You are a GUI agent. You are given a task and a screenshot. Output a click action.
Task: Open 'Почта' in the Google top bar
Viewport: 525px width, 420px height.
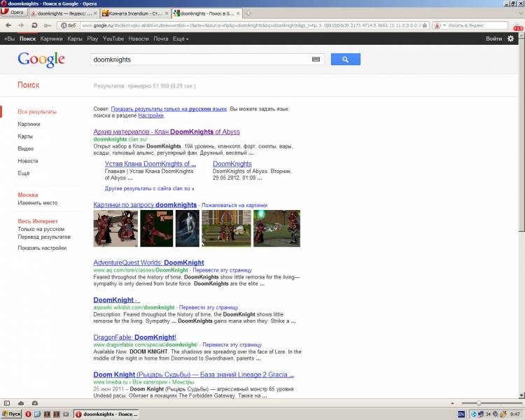point(161,39)
